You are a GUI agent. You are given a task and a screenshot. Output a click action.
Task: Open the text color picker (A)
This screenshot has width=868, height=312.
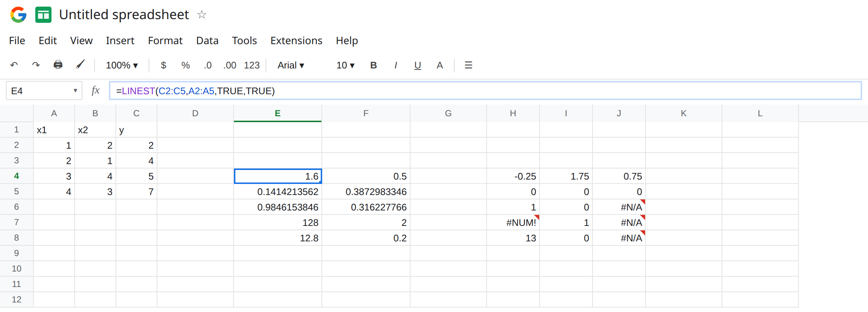(440, 65)
